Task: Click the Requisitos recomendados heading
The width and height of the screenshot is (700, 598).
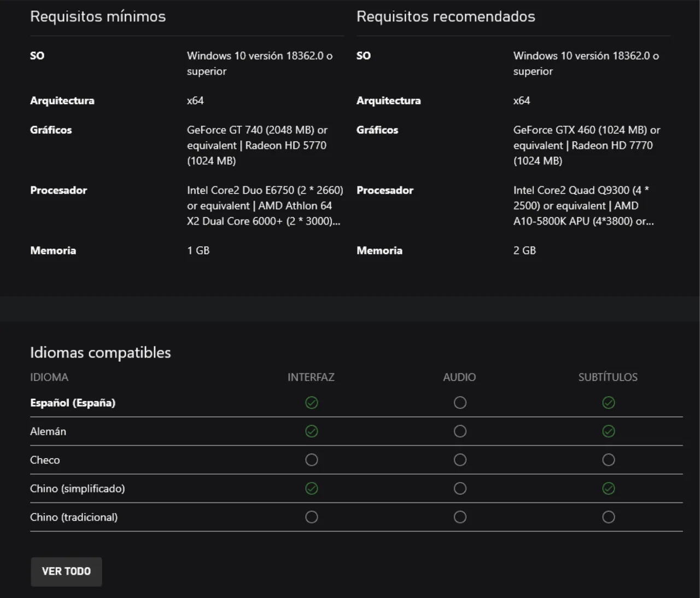Action: (x=446, y=16)
